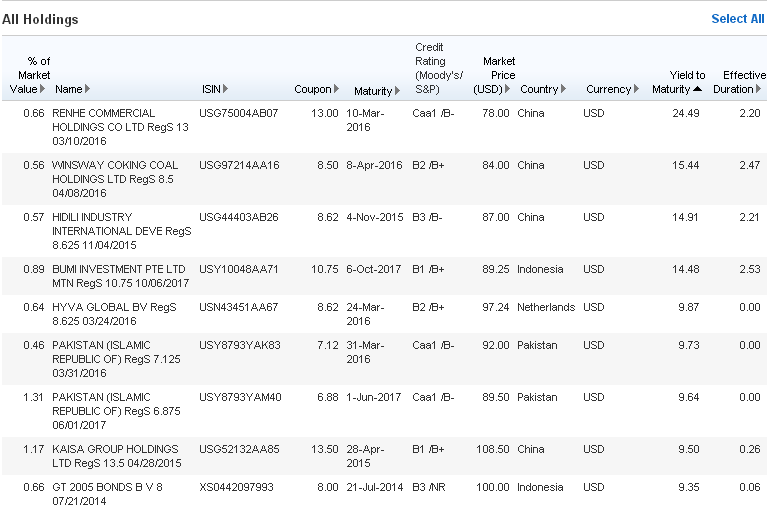Image resolution: width=774 pixels, height=506 pixels.
Task: Select WINSWAY COKING COAL HOLDINGS row name
Action: 115,179
